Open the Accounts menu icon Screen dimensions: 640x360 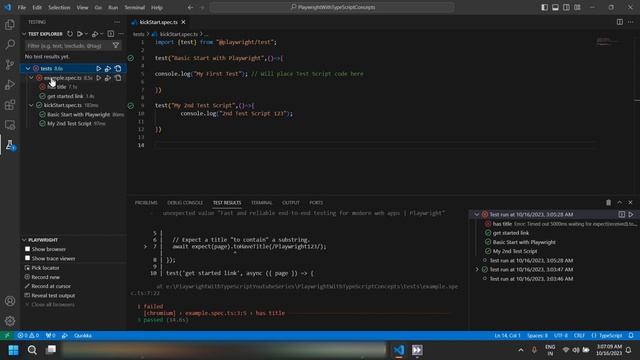[x=10, y=301]
